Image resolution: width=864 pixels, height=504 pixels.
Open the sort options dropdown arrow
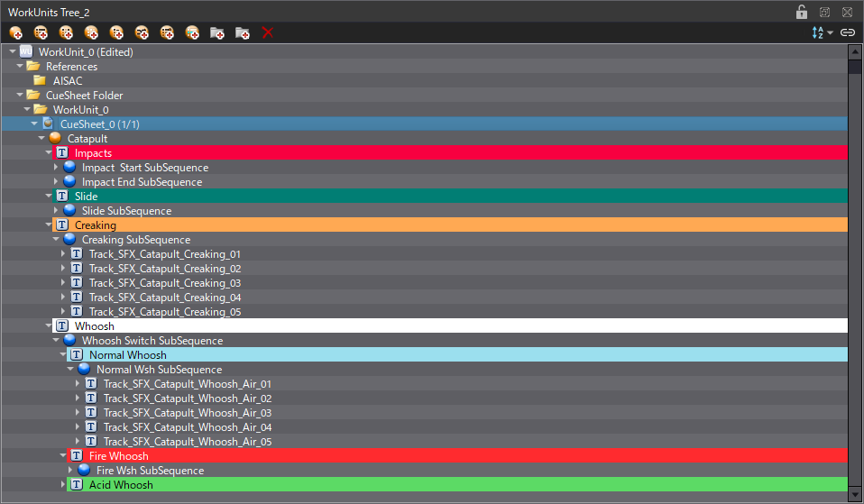pyautogui.click(x=830, y=33)
